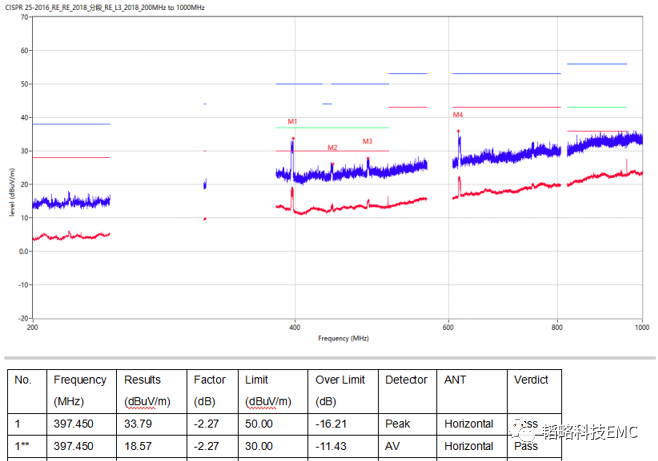Click the Verdict column header
The height and width of the screenshot is (461, 658).
(532, 380)
